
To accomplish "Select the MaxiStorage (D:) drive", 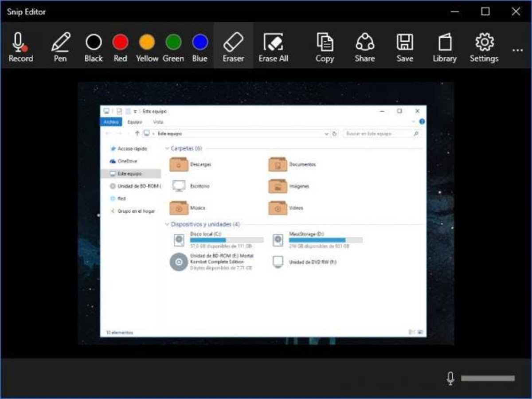I will coord(317,239).
